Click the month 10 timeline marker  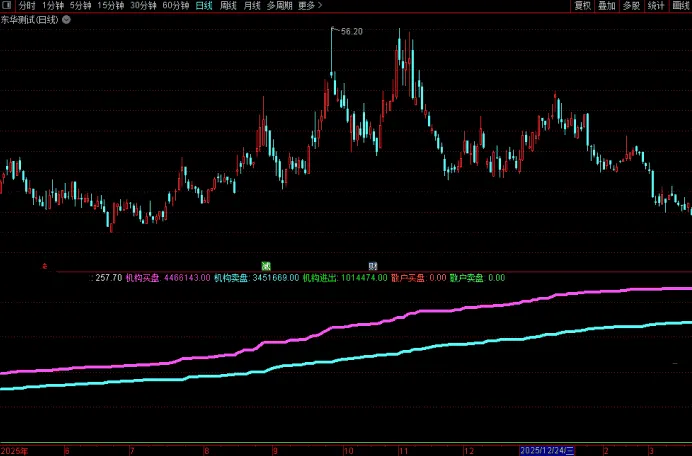pyautogui.click(x=349, y=451)
